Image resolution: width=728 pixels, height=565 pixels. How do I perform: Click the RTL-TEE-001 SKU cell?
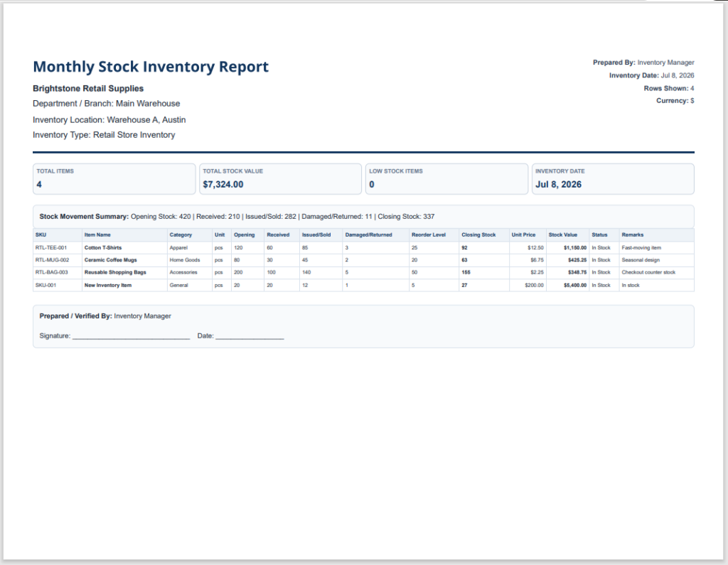click(51, 248)
